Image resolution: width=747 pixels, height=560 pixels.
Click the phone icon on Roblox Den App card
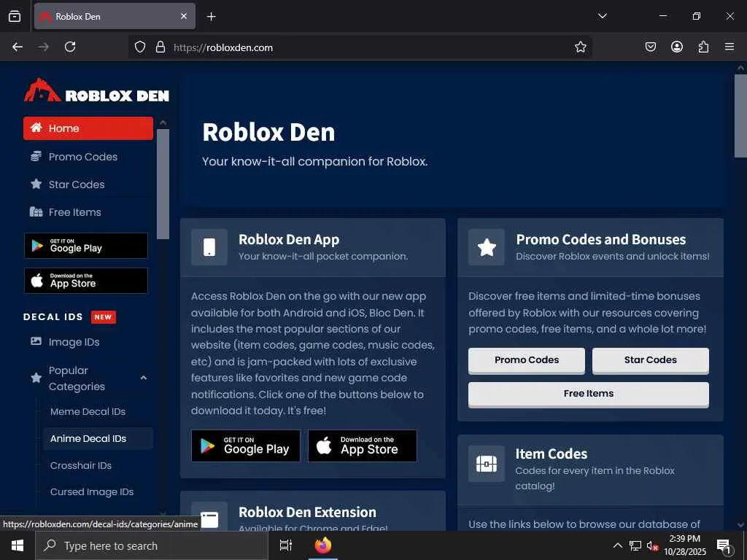(209, 247)
